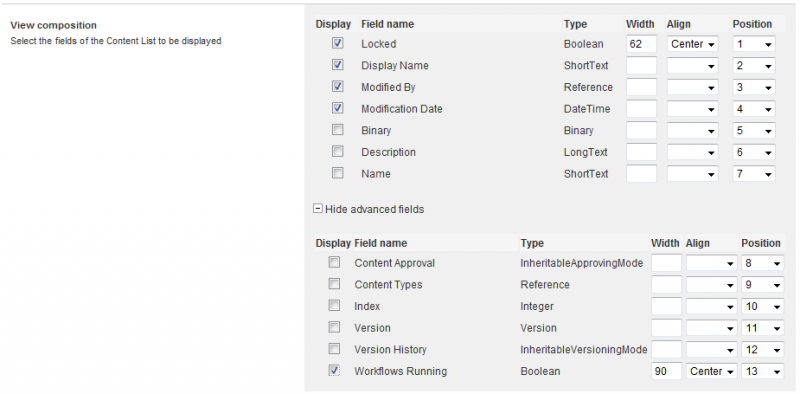Image resolution: width=800 pixels, height=394 pixels.
Task: Click the Locked row Width field
Action: [x=641, y=44]
